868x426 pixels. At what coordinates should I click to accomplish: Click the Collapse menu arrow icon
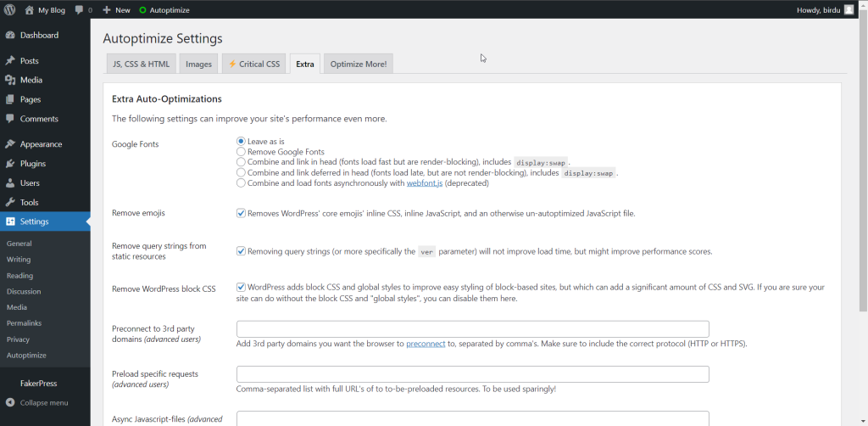(10, 403)
